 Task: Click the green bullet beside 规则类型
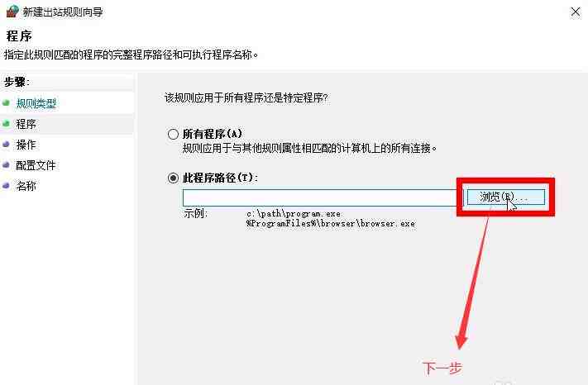pos(6,102)
